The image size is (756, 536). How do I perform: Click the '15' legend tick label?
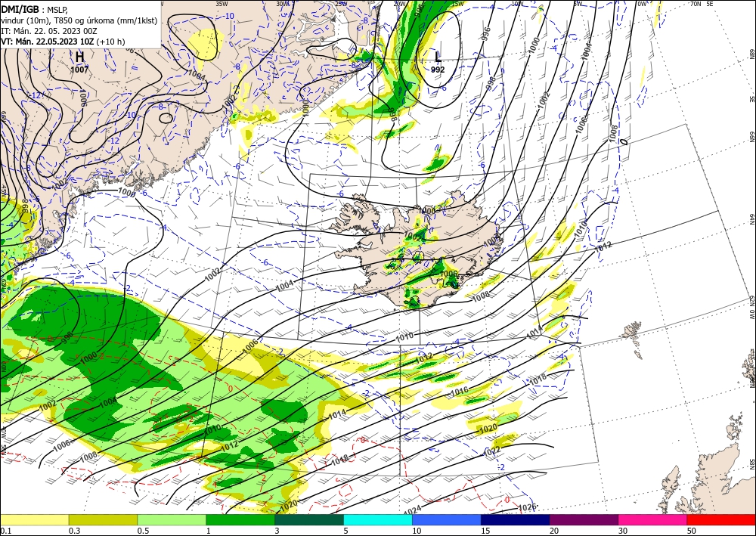[485, 531]
